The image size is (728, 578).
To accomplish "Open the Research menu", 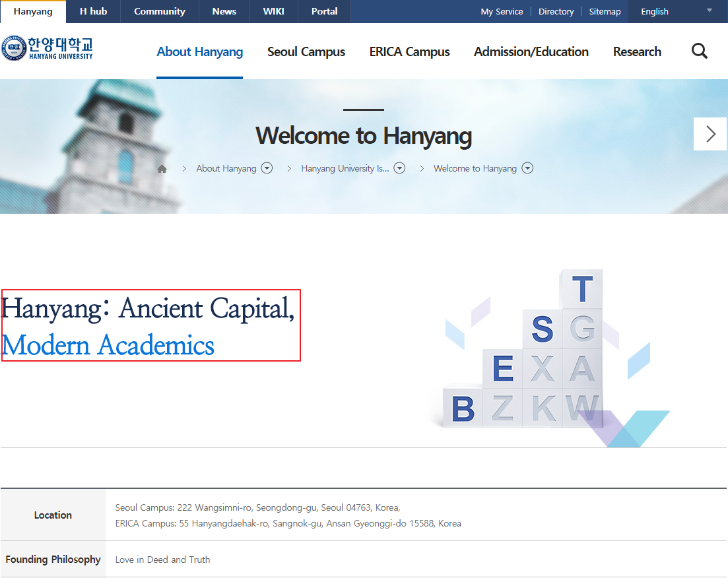I will 637,51.
